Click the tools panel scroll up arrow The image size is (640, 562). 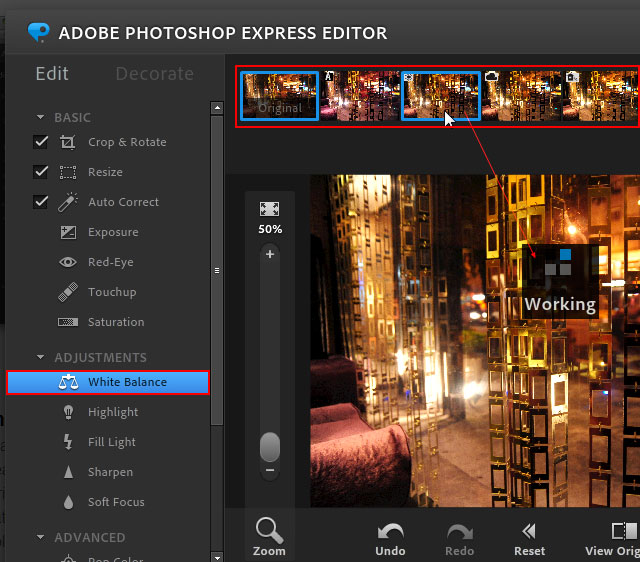(x=217, y=108)
